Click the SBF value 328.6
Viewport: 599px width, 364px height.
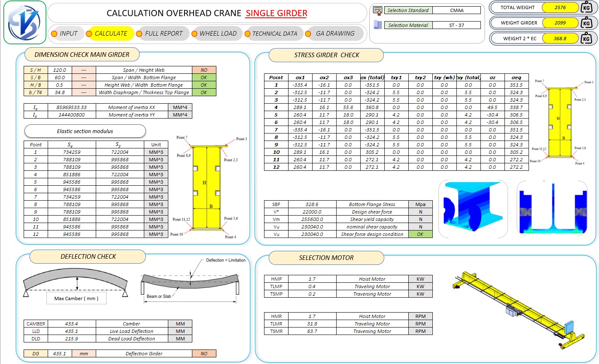(312, 204)
